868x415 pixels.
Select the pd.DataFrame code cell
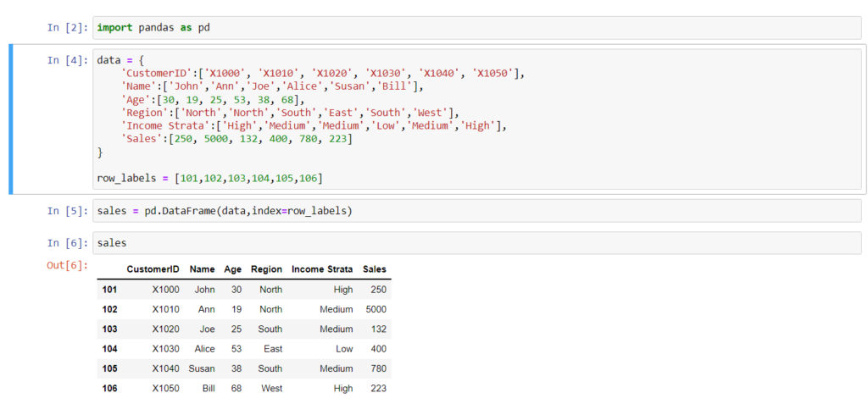point(475,211)
